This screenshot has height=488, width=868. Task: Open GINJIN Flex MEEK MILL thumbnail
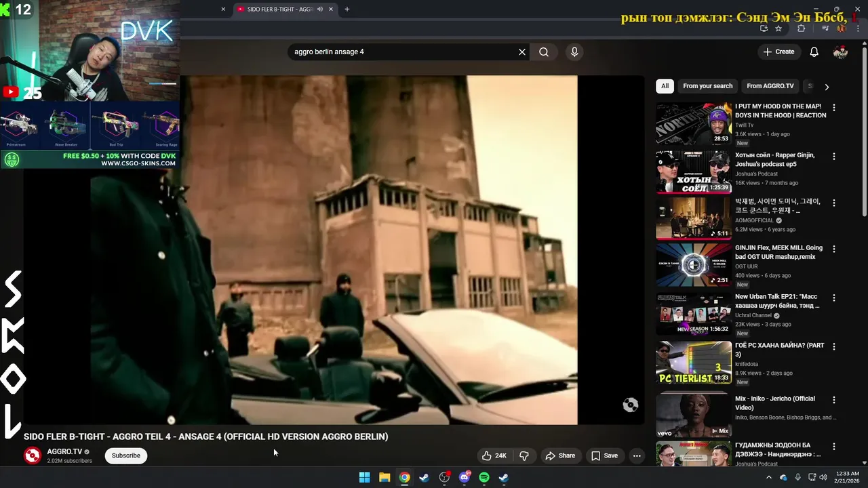[694, 265]
